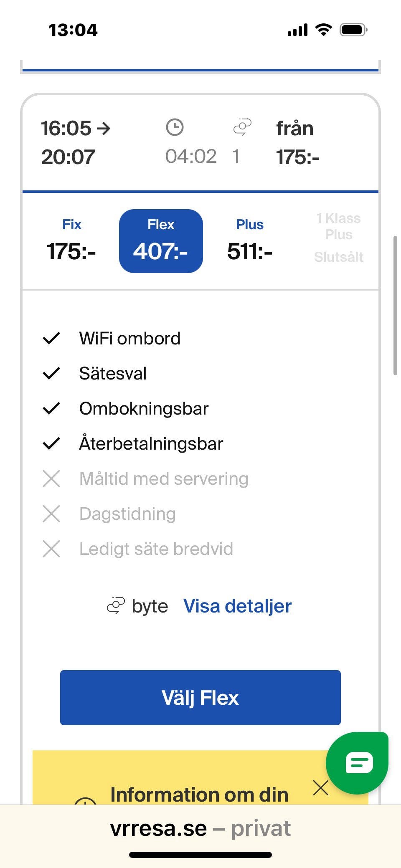Open the green chat support bubble
This screenshot has width=401, height=868.
(x=358, y=762)
